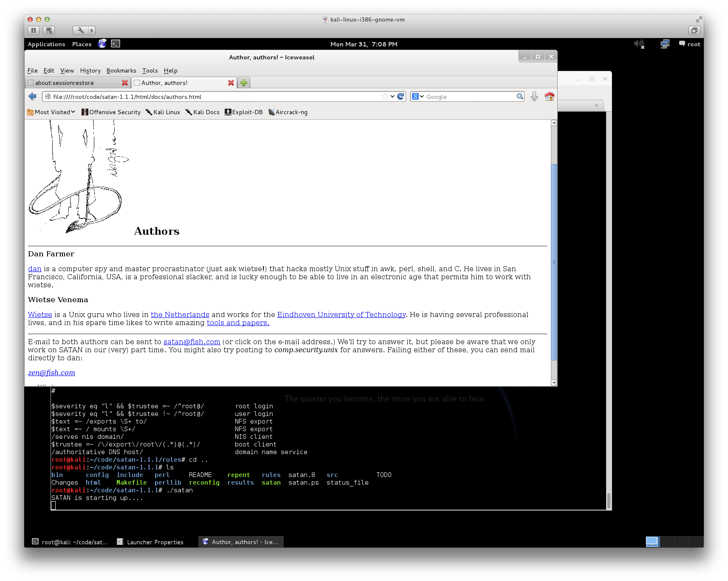Click the page scrollbar down arrow
728x581 pixels.
(554, 382)
